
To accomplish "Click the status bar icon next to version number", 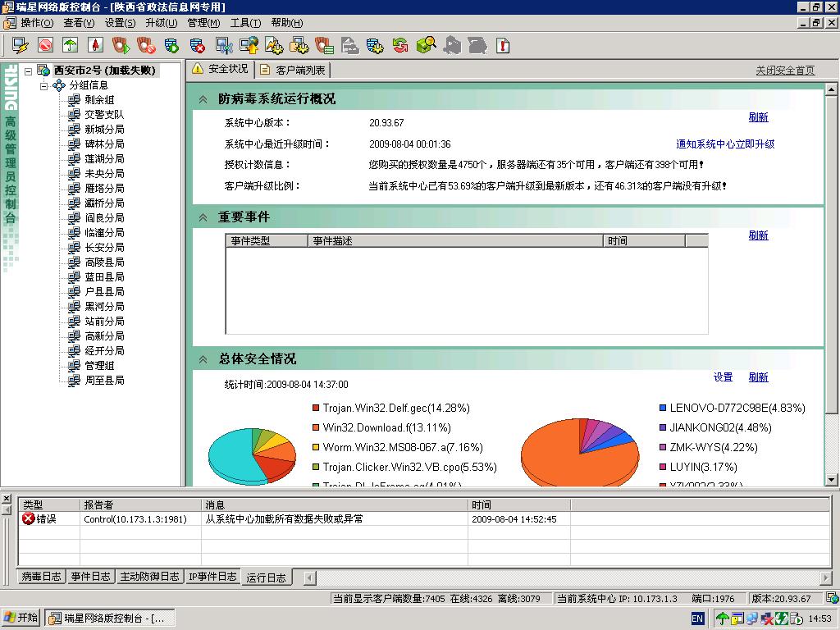I will coord(832,598).
